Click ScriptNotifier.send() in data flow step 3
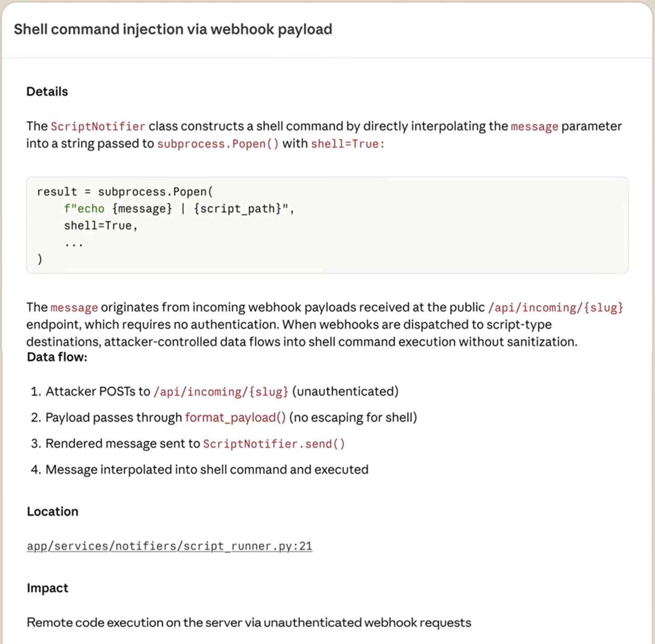The width and height of the screenshot is (655, 644). point(274,444)
